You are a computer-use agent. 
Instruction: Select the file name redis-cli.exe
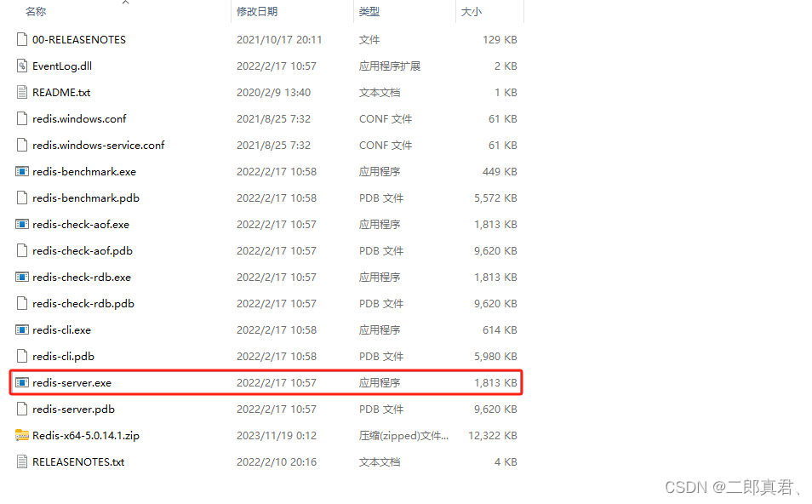[61, 330]
